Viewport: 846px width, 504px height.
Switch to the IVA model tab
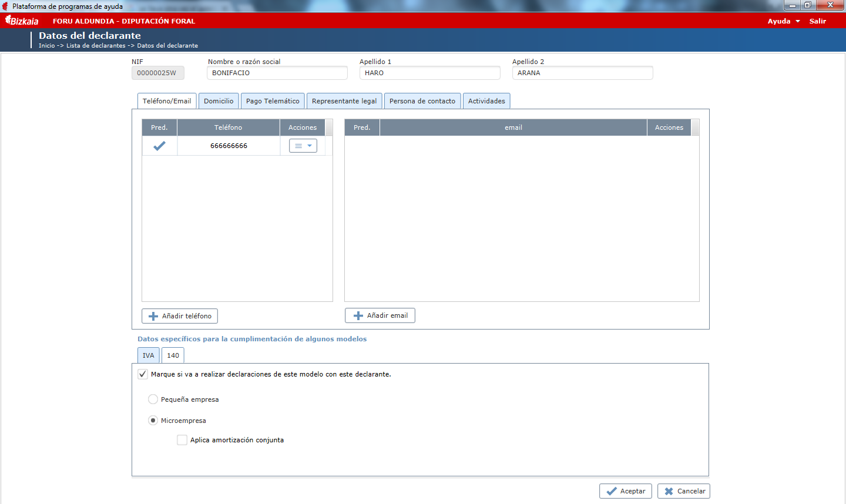click(149, 355)
